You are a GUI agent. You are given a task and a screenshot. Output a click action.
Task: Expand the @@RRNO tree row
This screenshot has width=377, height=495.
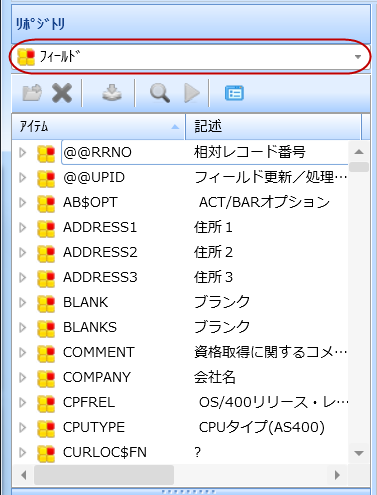coord(23,153)
